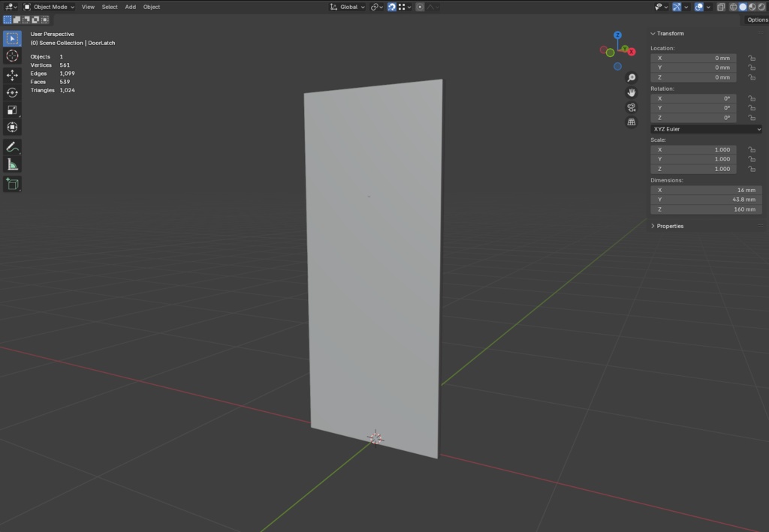
Task: Select the Rotate tool
Action: pos(12,92)
